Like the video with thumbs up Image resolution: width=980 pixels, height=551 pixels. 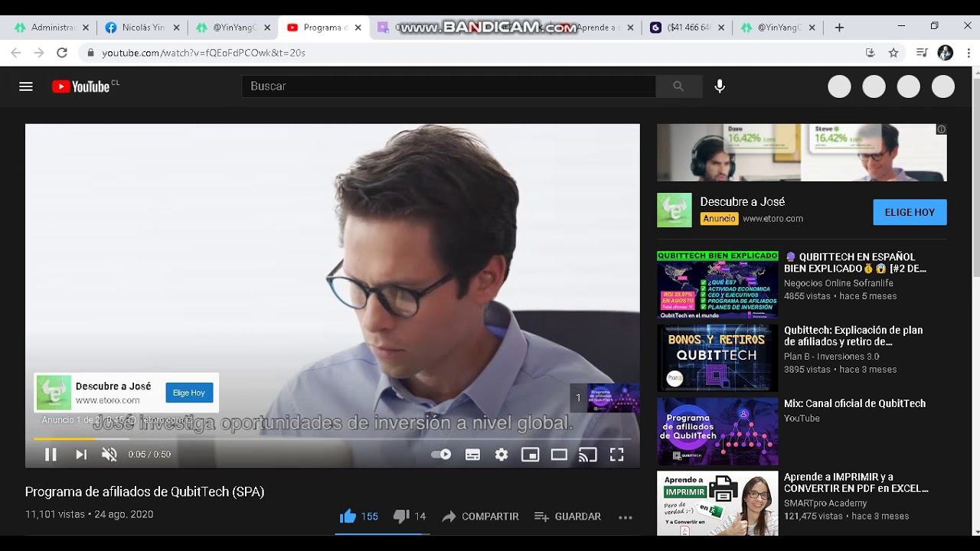pyautogui.click(x=359, y=517)
